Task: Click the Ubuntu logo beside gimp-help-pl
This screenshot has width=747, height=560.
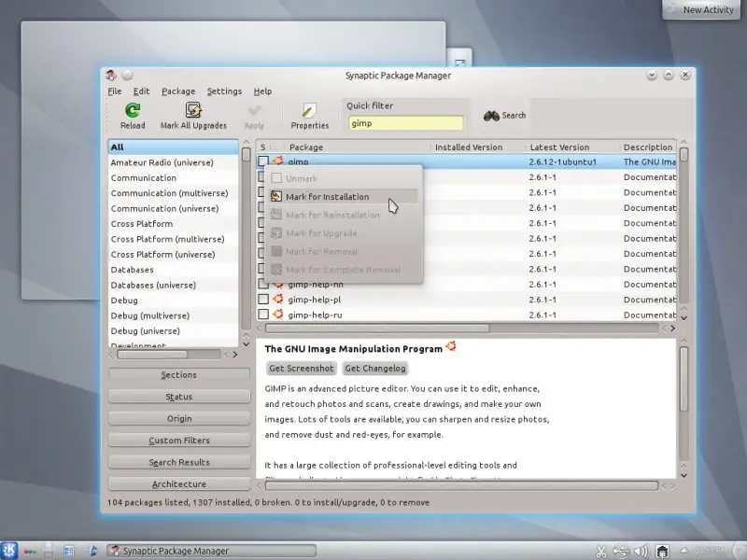Action: point(277,299)
